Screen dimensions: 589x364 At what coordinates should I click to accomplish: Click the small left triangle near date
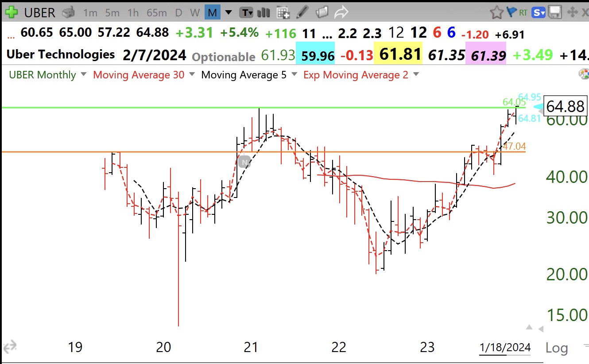(x=540, y=329)
